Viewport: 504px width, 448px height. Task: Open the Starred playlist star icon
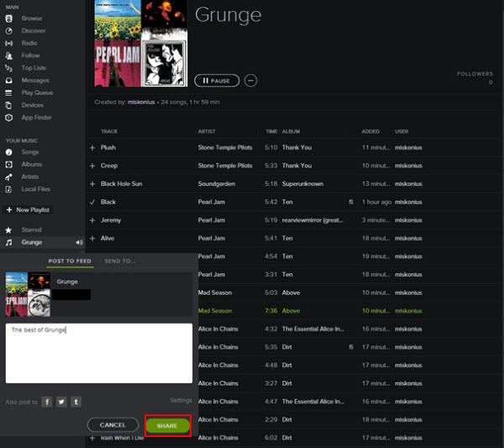point(8,230)
